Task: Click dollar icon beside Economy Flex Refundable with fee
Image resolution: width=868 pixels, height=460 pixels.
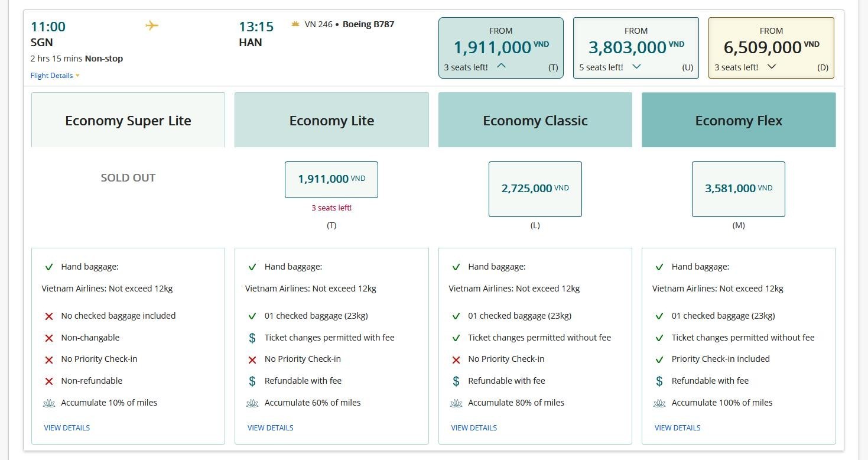Action: pyautogui.click(x=659, y=381)
